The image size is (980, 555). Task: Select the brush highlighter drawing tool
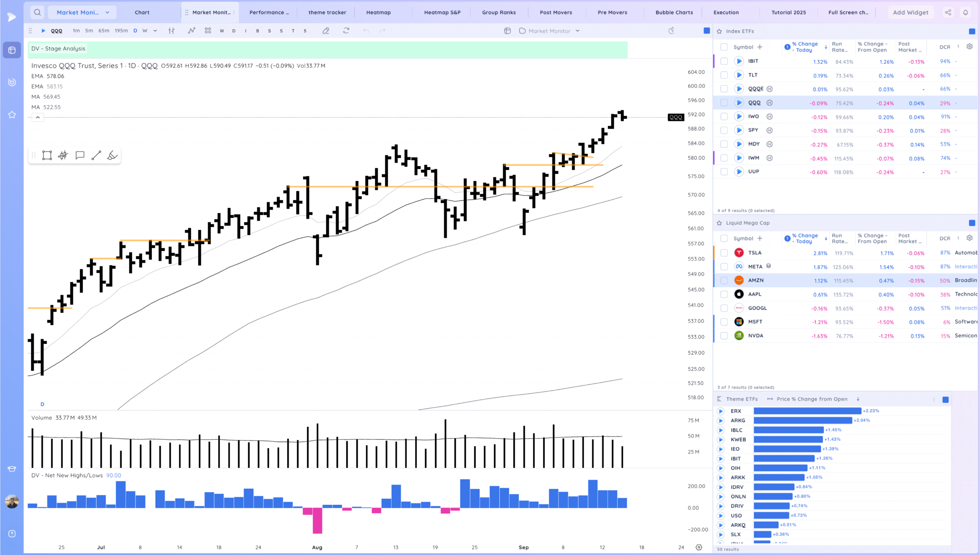[112, 155]
